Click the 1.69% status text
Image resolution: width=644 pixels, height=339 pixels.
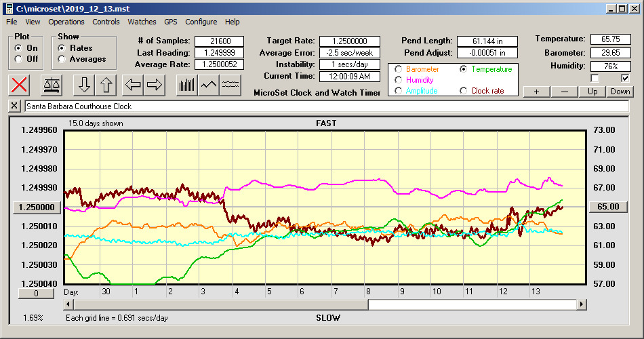click(33, 317)
